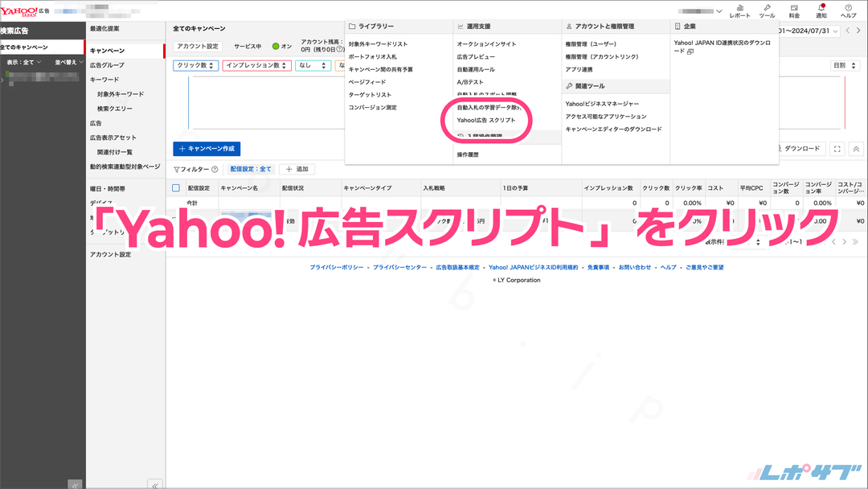Viewport: 868px width, 489px height.
Task: Open the ツール wrench tools menu
Action: pos(767,11)
